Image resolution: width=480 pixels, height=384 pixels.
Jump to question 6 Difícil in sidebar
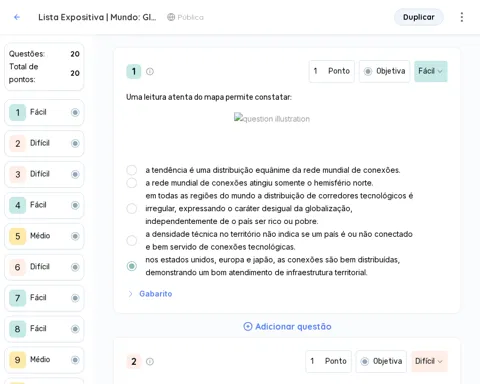[x=44, y=267]
